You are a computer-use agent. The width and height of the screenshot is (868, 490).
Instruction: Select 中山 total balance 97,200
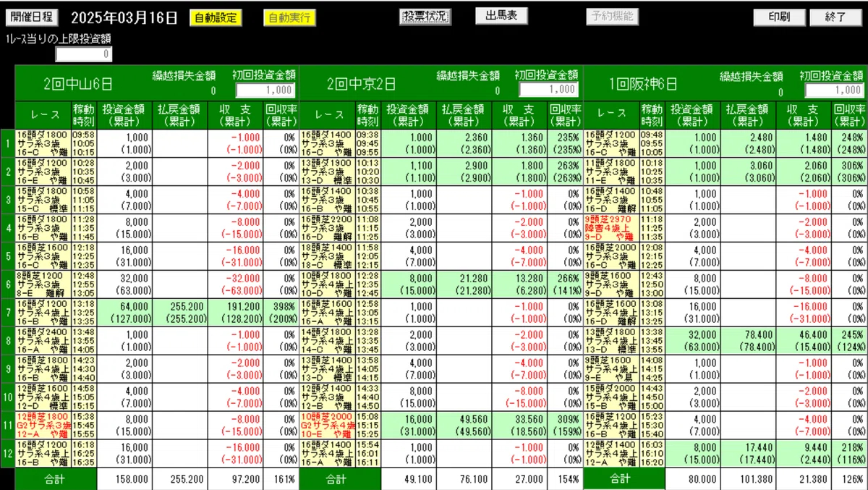pos(236,479)
